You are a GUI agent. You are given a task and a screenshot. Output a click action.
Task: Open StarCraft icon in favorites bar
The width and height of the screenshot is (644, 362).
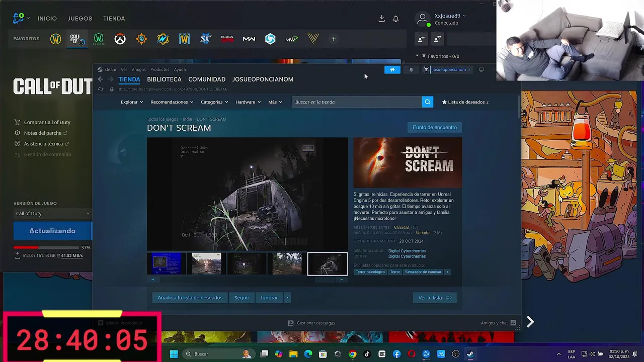point(206,39)
